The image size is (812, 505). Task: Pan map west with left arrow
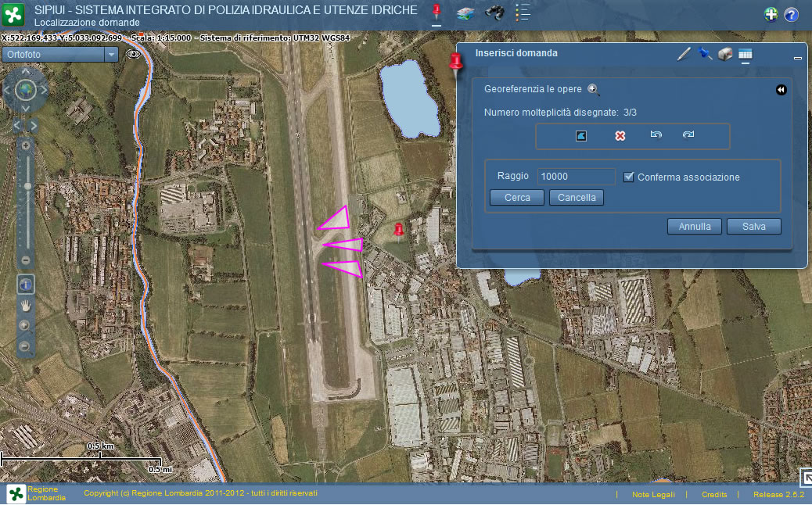pos(7,90)
